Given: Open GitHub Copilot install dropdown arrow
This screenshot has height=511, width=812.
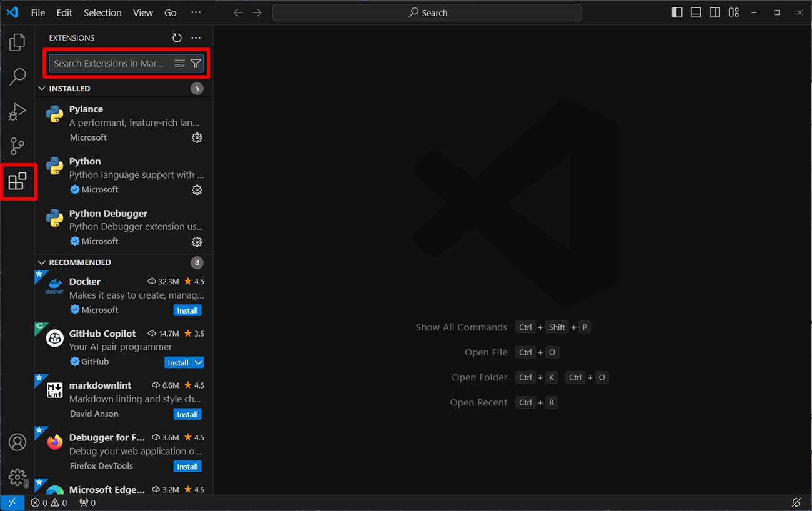Looking at the screenshot, I should pos(198,362).
